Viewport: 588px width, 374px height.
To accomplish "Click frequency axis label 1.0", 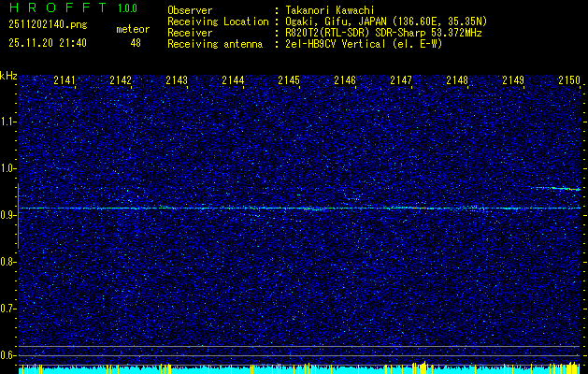I will (x=7, y=169).
